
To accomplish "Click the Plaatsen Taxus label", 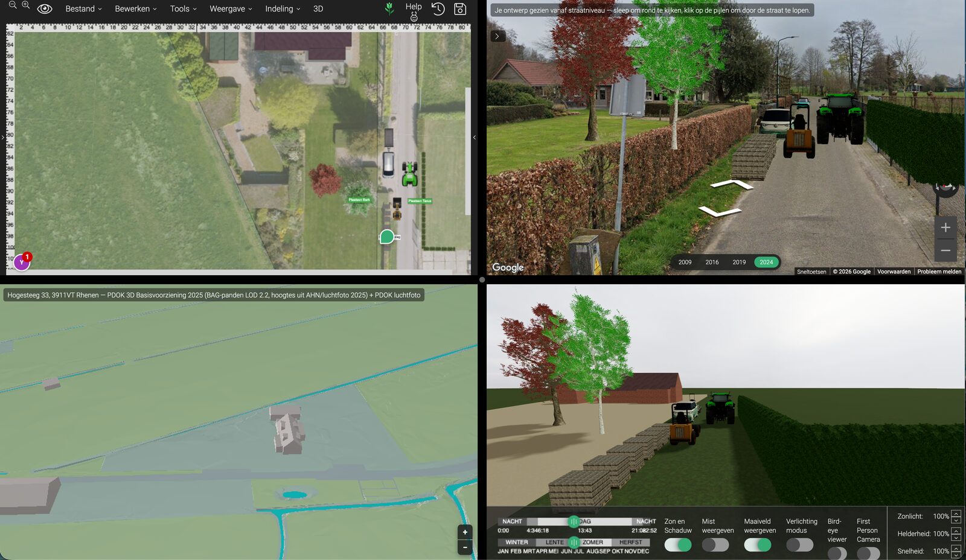I will [x=420, y=201].
